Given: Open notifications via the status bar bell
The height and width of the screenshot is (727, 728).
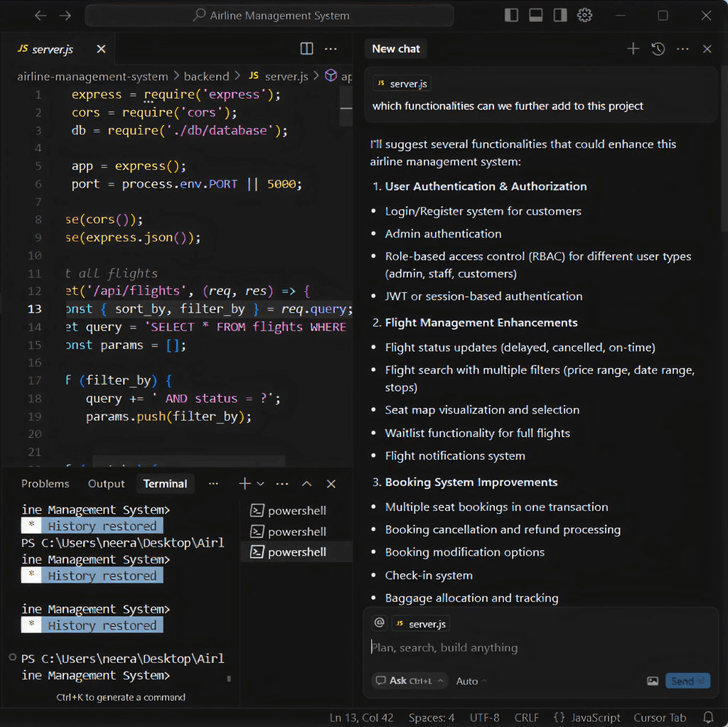Looking at the screenshot, I should coord(708,717).
